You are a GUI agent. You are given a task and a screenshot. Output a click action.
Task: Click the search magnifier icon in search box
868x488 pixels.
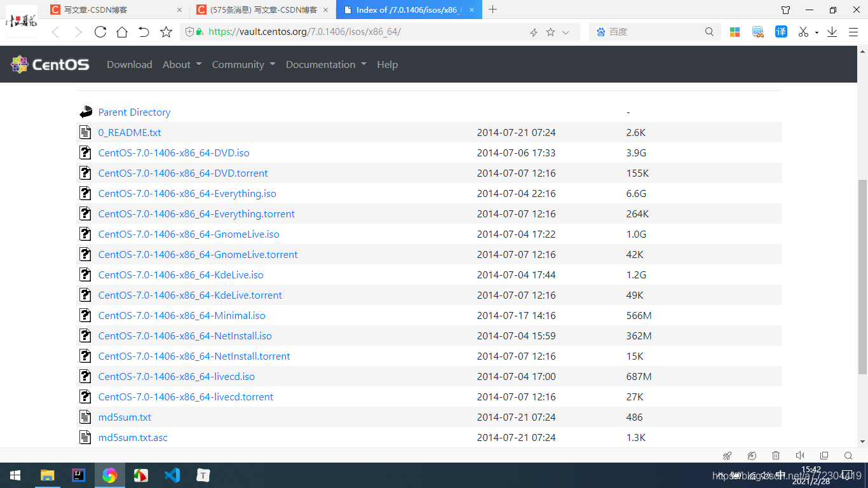[x=710, y=32]
